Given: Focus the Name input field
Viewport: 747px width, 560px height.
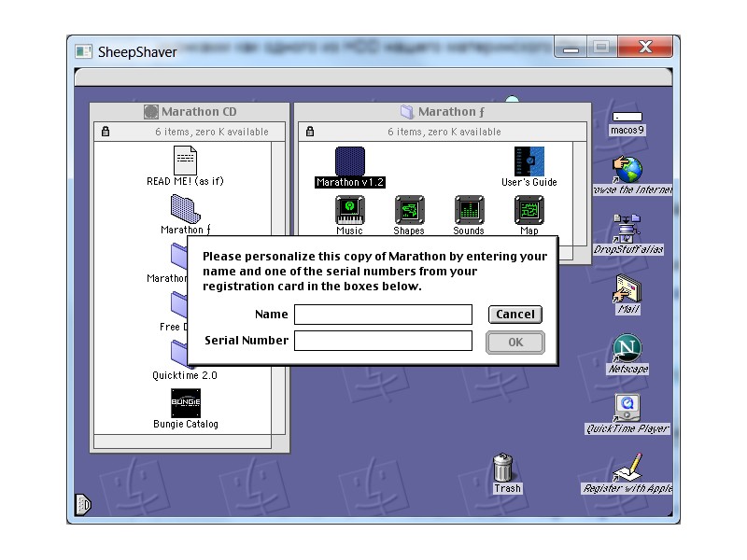Looking at the screenshot, I should (x=383, y=315).
